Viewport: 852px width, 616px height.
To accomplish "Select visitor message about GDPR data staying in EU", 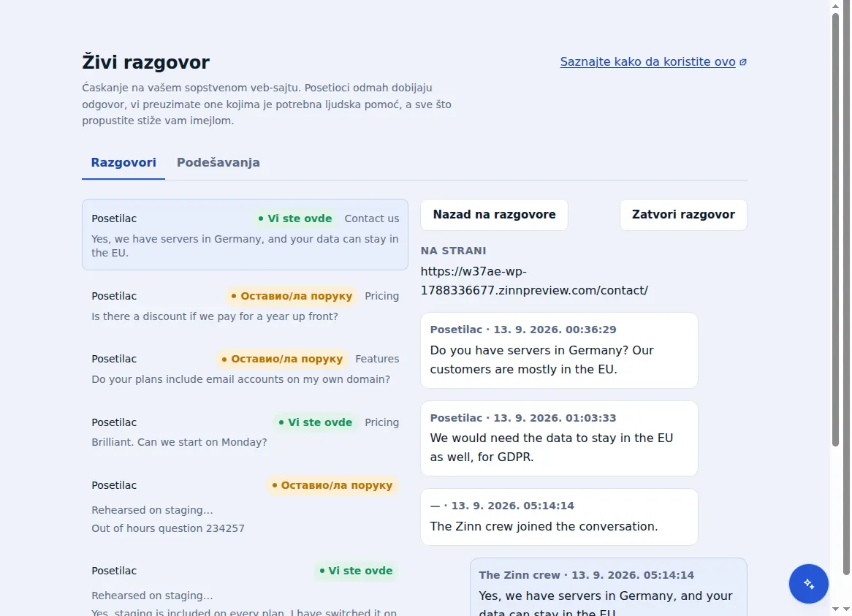I will [x=559, y=438].
